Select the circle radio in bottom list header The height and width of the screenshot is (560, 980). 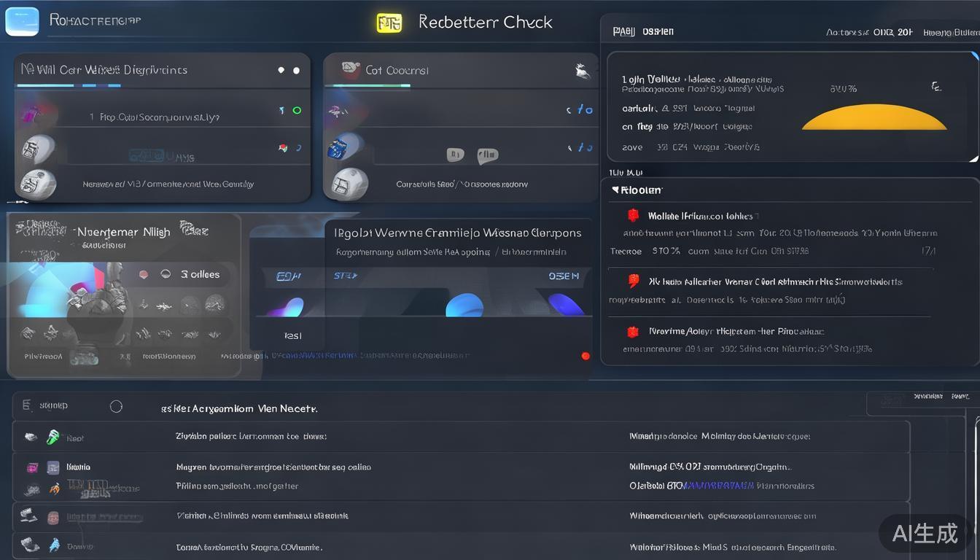116,406
